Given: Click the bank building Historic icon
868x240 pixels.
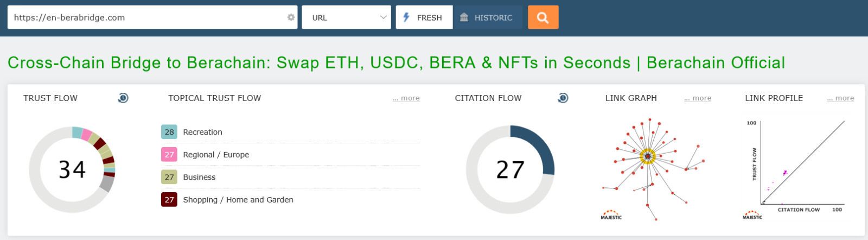Looking at the screenshot, I should click(x=464, y=17).
